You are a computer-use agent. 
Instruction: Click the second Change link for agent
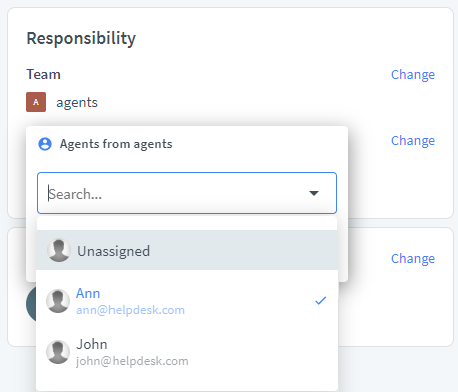click(413, 141)
